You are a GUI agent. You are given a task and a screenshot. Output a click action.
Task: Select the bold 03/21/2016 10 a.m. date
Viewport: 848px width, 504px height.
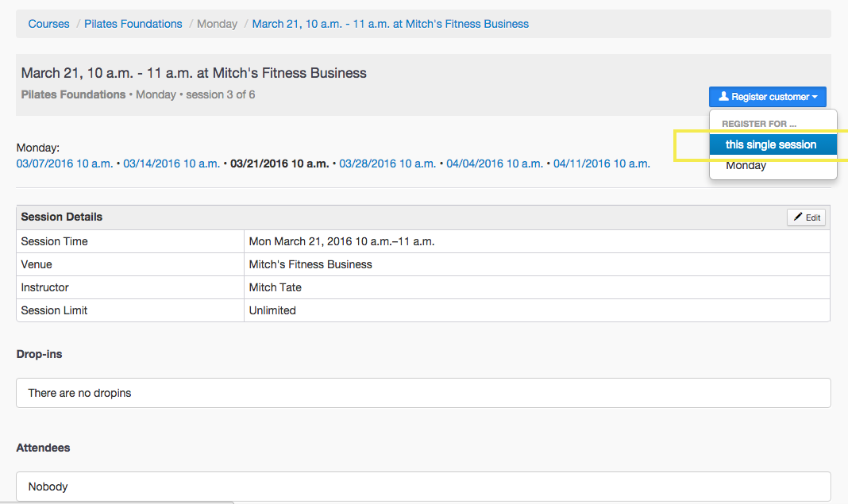click(x=279, y=164)
